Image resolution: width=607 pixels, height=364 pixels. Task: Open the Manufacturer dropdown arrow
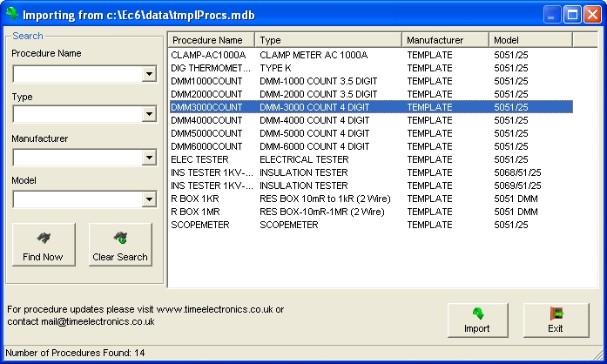[x=149, y=158]
